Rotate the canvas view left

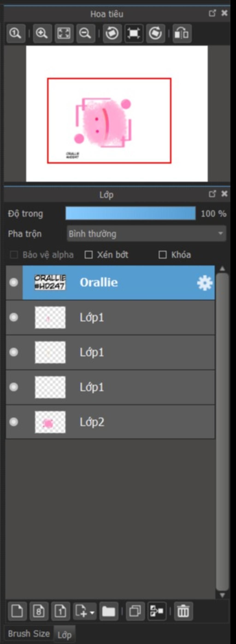tap(112, 33)
